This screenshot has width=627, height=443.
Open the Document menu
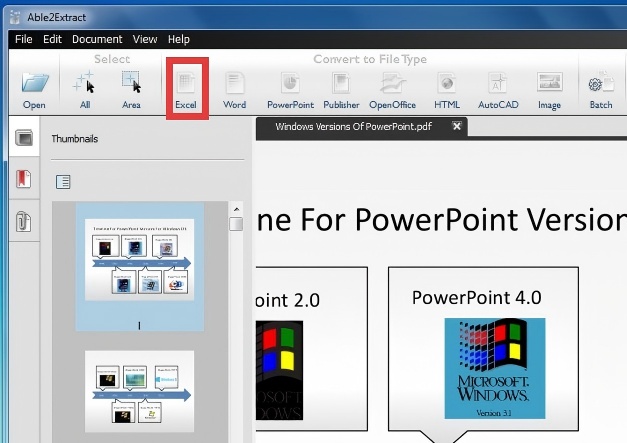click(97, 39)
